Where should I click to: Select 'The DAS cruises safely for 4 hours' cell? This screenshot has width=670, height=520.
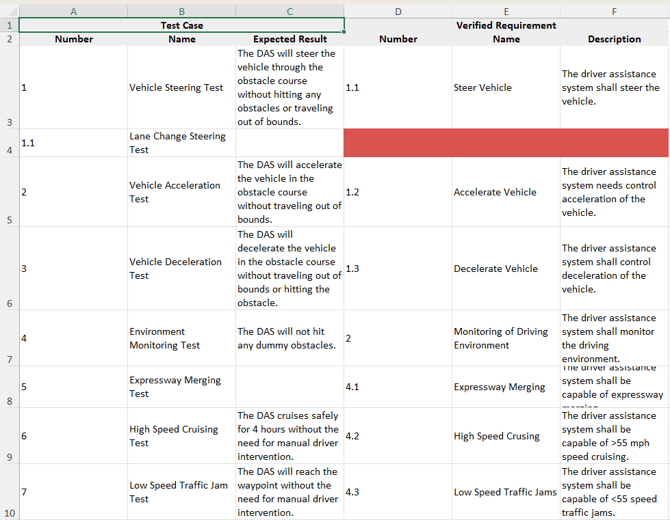(290, 436)
